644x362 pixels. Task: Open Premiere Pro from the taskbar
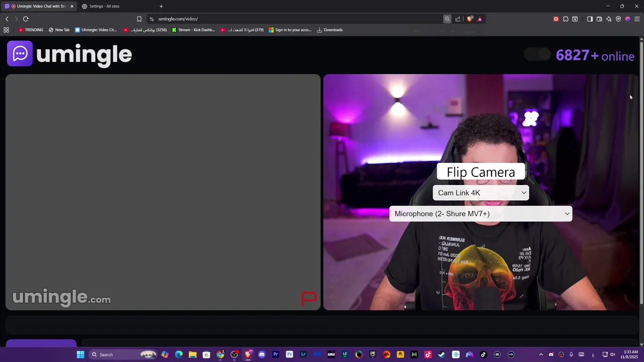pos(275,354)
